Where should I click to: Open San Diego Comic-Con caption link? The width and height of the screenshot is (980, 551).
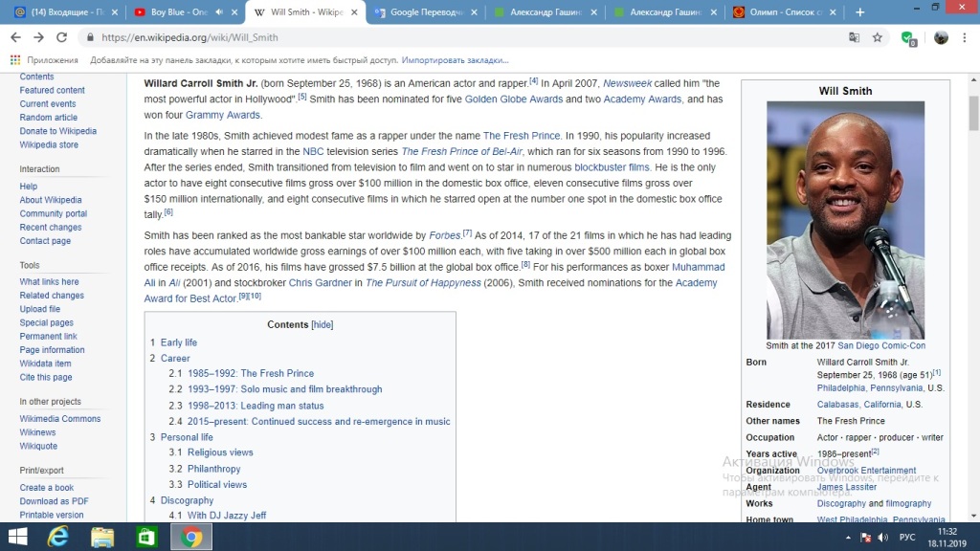coord(881,345)
